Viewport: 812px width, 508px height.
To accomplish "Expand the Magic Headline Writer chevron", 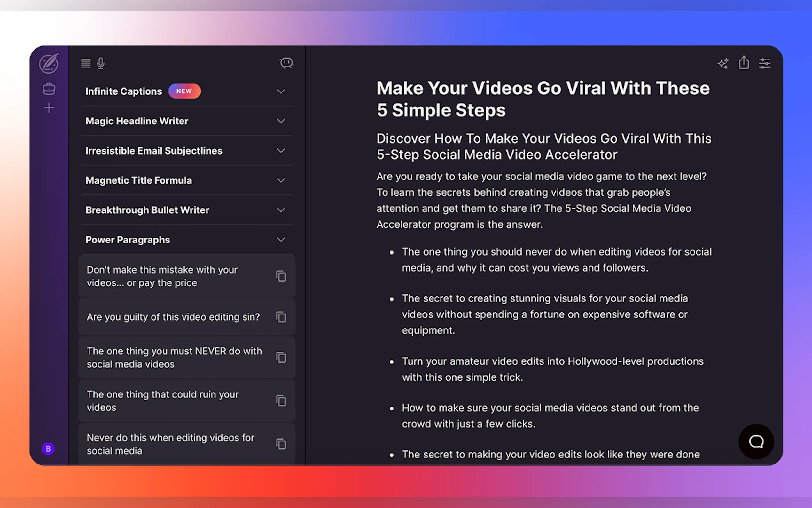I will (x=281, y=121).
